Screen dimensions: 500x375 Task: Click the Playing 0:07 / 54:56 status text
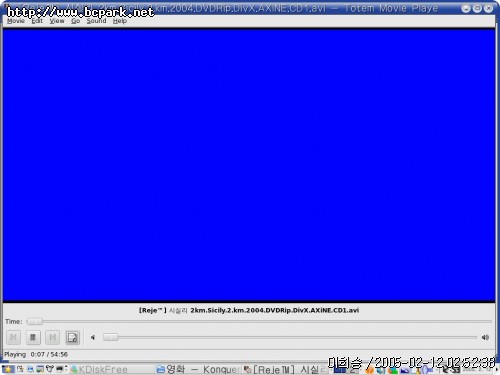(36, 354)
